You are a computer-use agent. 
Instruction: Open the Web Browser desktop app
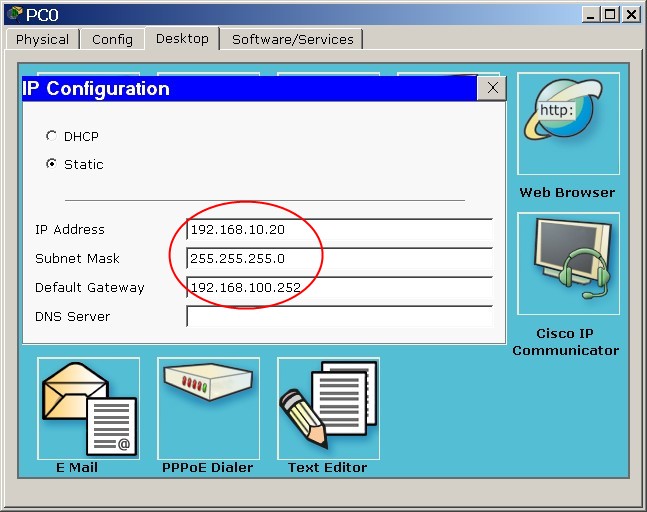[x=568, y=124]
